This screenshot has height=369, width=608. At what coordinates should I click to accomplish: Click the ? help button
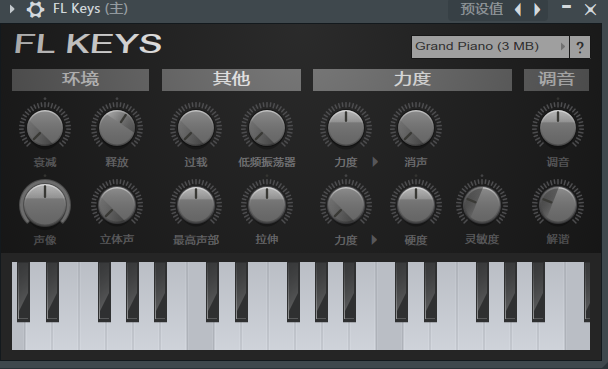click(580, 47)
